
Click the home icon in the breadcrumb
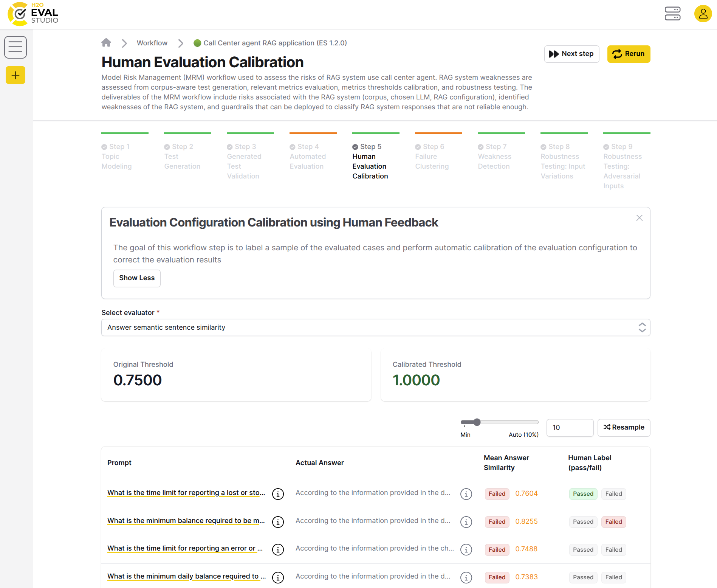(106, 43)
